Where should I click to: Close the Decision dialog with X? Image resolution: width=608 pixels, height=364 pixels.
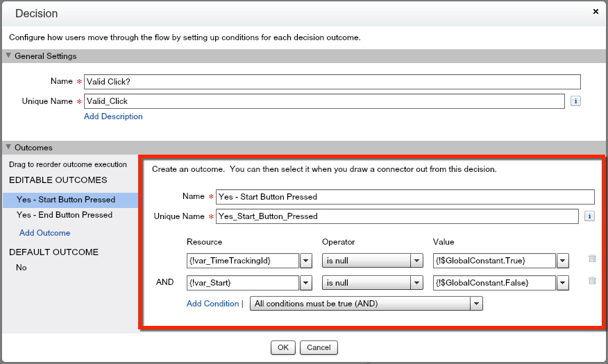596,12
